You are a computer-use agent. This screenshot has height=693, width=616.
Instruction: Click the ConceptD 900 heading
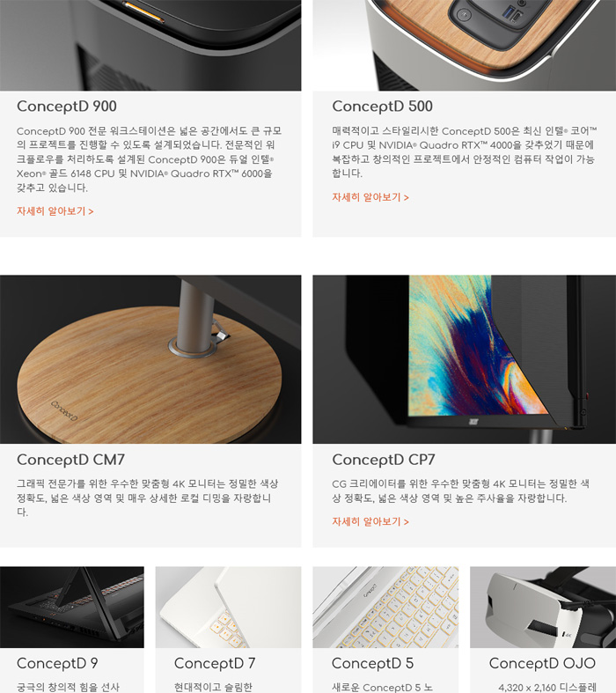point(67,106)
